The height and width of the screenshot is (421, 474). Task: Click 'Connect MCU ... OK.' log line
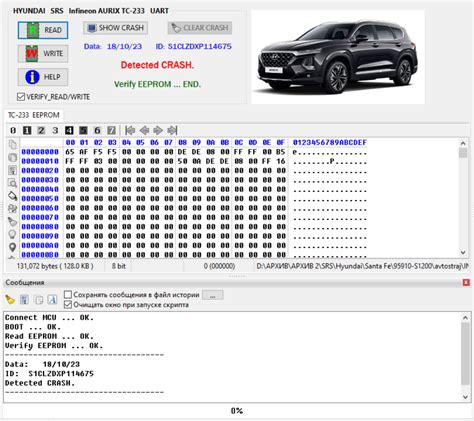coord(49,318)
